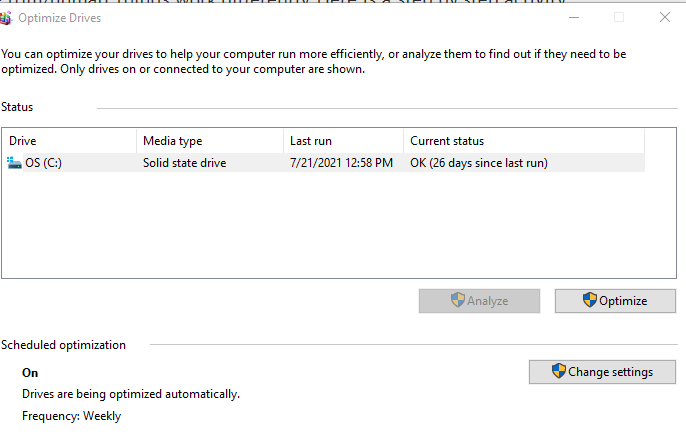Click the bold On status text
The width and height of the screenshot is (686, 447).
30,373
